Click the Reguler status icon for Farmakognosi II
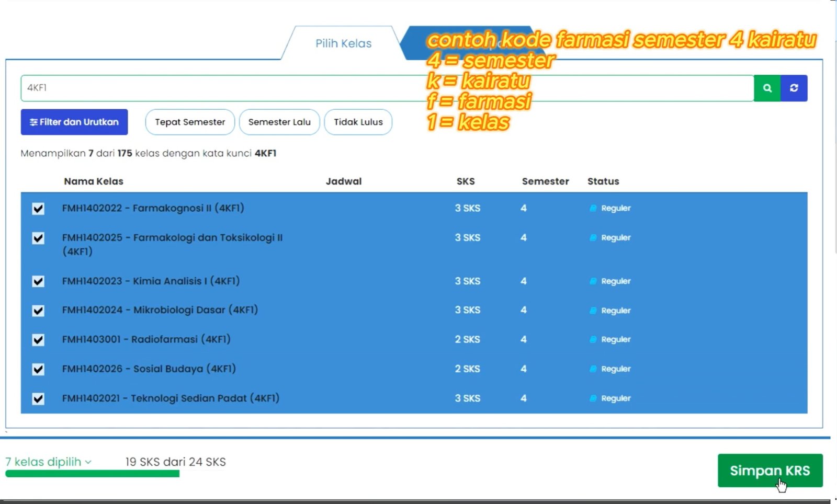The height and width of the screenshot is (504, 837). click(593, 208)
